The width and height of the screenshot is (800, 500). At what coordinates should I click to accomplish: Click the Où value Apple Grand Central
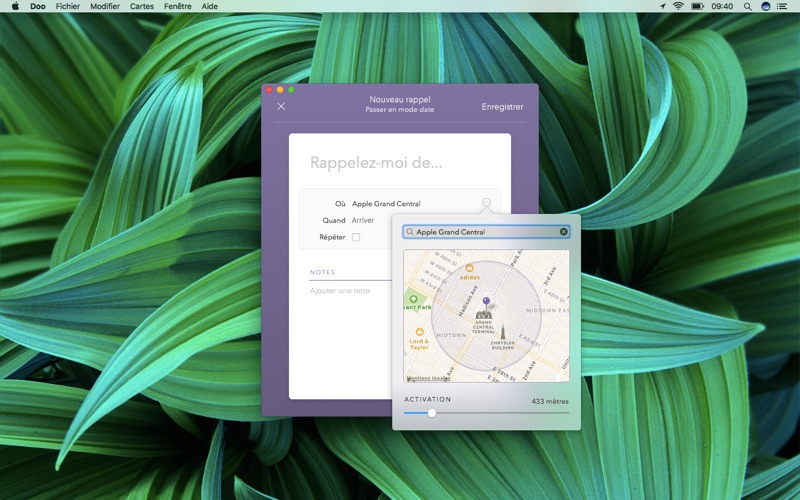386,204
